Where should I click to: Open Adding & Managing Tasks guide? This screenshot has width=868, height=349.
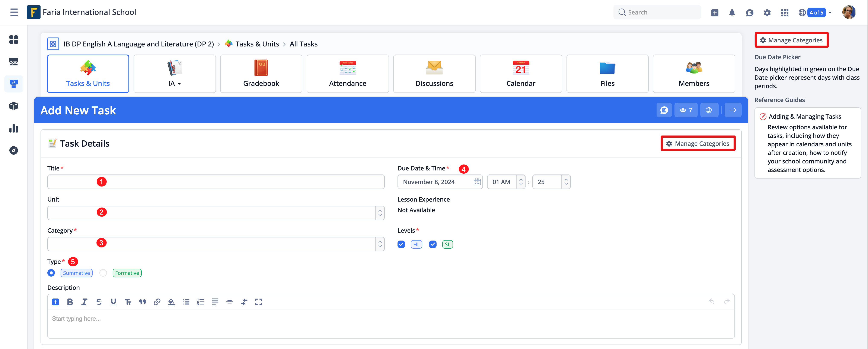[x=805, y=117]
